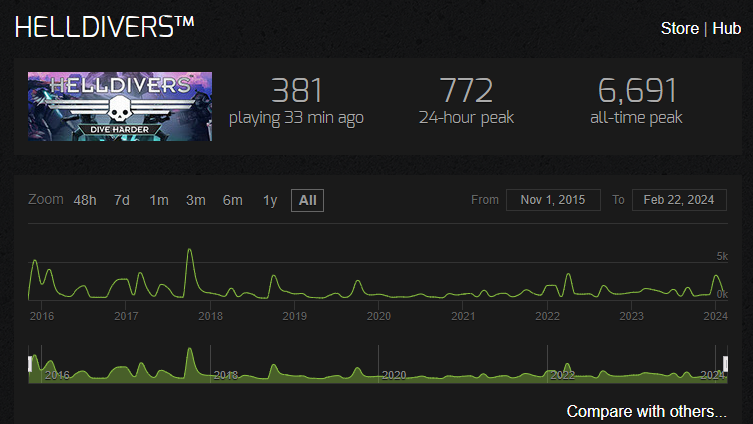Select the 3m zoom range

pos(195,200)
